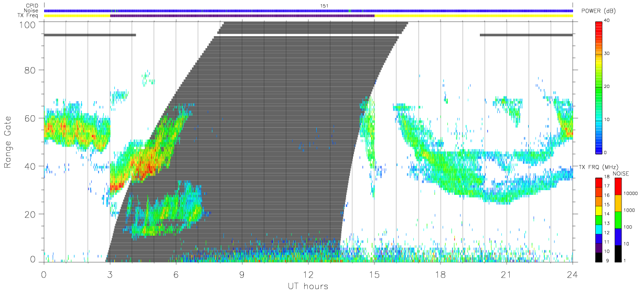
Task: Click the CPID value 151
Action: [x=324, y=6]
